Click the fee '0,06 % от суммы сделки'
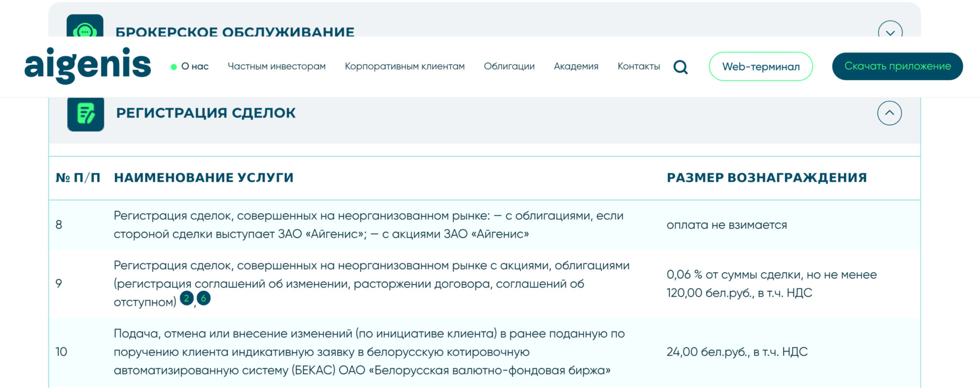 pyautogui.click(x=772, y=284)
